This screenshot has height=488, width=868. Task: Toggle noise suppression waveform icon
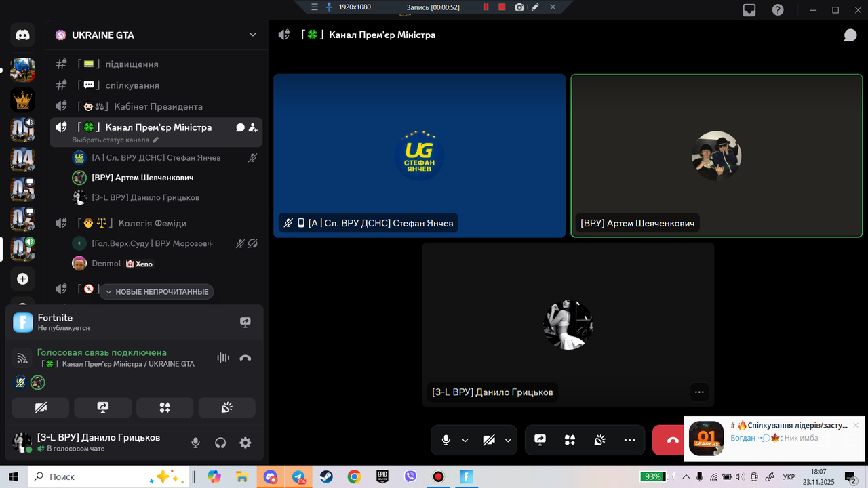pyautogui.click(x=222, y=357)
